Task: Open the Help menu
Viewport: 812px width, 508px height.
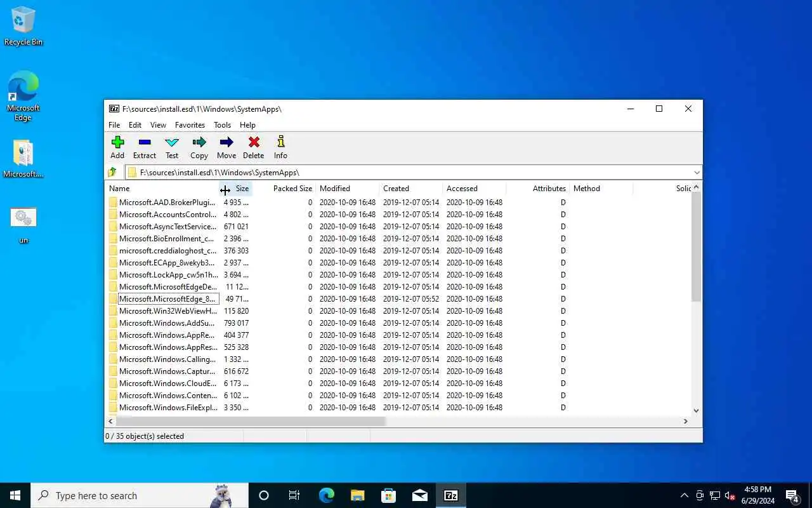Action: click(x=247, y=125)
